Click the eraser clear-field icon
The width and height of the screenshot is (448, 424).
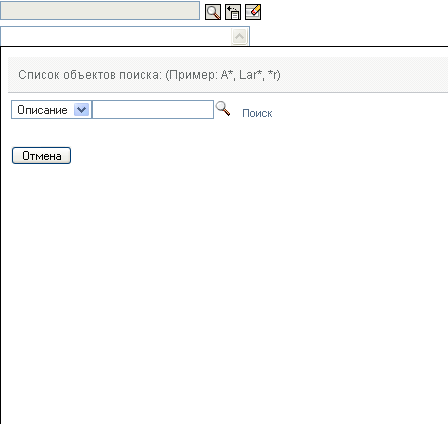pos(253,12)
